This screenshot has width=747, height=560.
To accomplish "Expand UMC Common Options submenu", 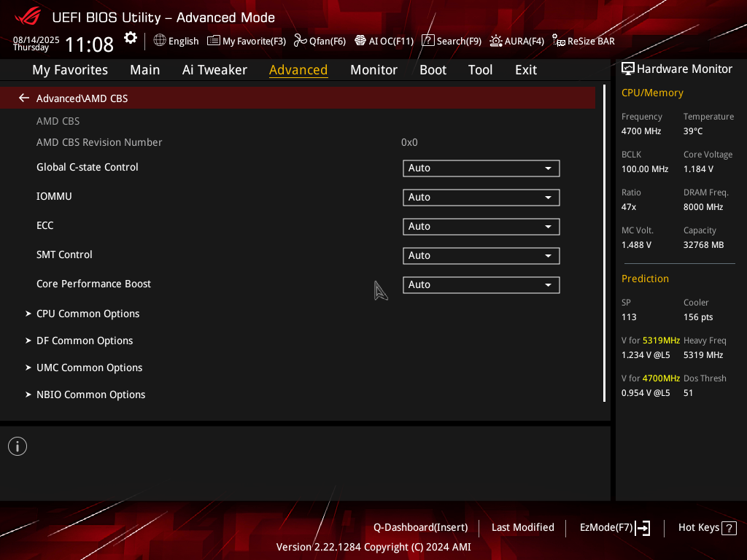I will (89, 367).
